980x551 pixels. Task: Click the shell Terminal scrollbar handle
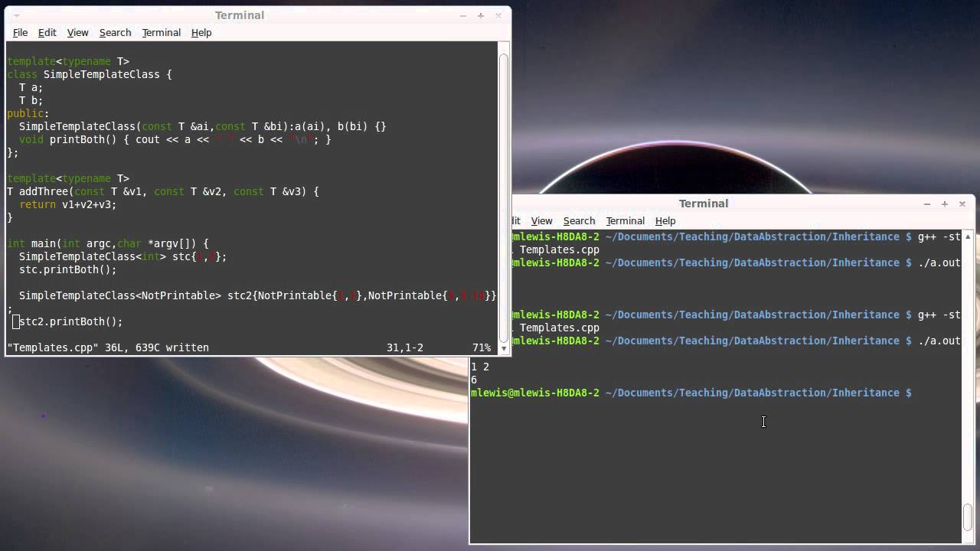968,517
